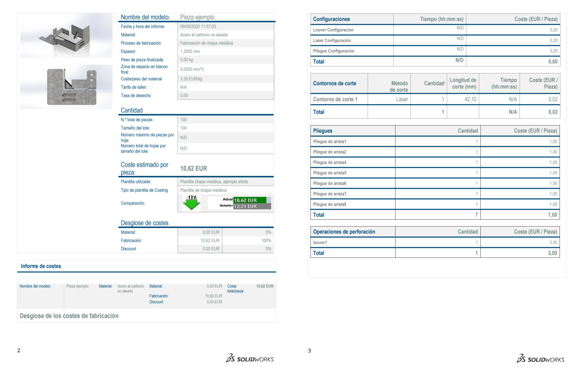588x376 pixels.
Task: Open the Láser cut method cell
Action: pos(402,99)
